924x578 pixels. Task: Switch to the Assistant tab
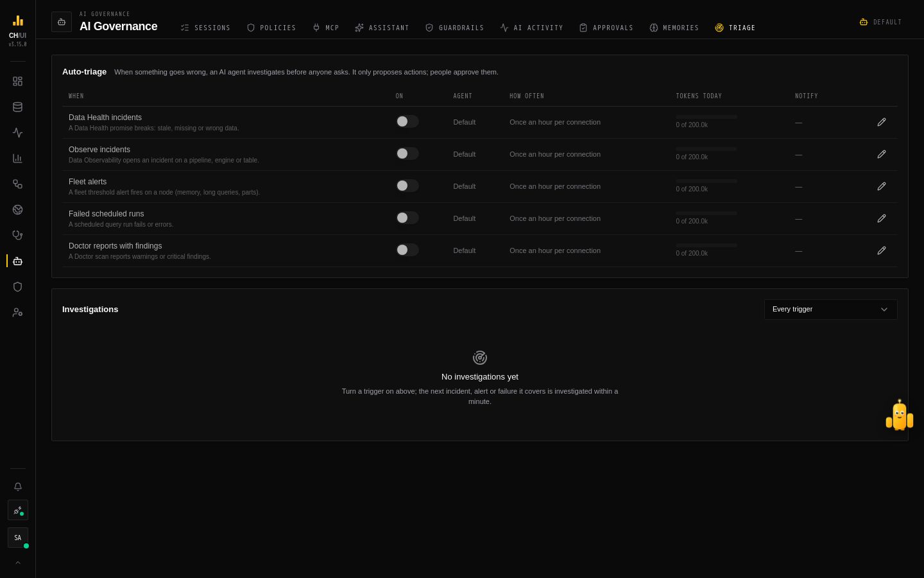point(382,28)
